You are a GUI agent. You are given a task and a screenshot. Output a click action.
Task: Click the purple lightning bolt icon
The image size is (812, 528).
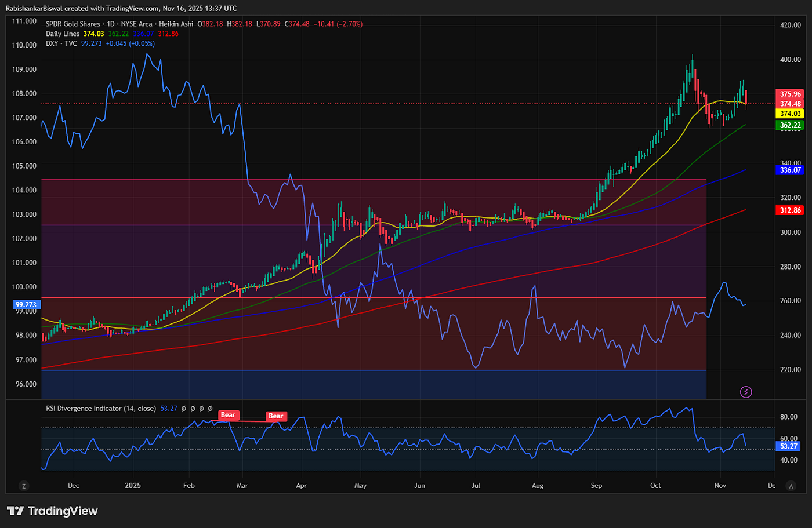(746, 392)
